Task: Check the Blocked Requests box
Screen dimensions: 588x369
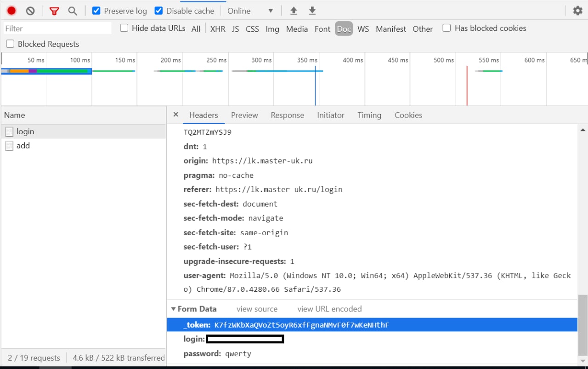Action: (x=10, y=44)
